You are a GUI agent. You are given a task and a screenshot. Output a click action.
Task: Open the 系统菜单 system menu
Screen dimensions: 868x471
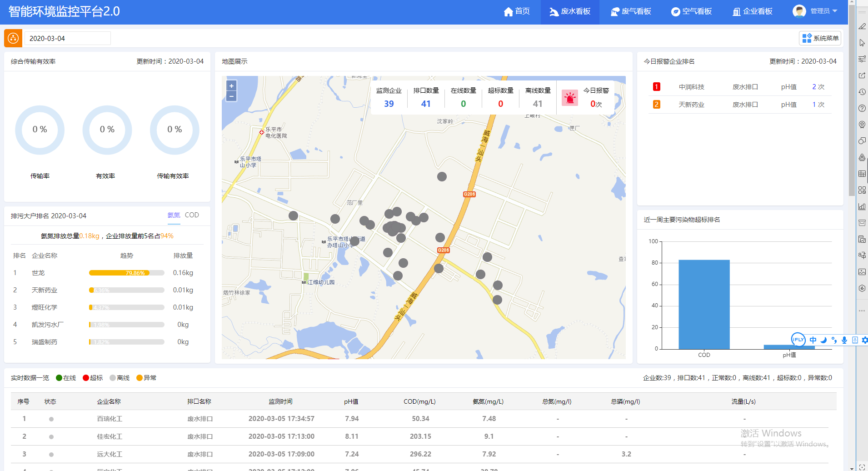click(820, 39)
